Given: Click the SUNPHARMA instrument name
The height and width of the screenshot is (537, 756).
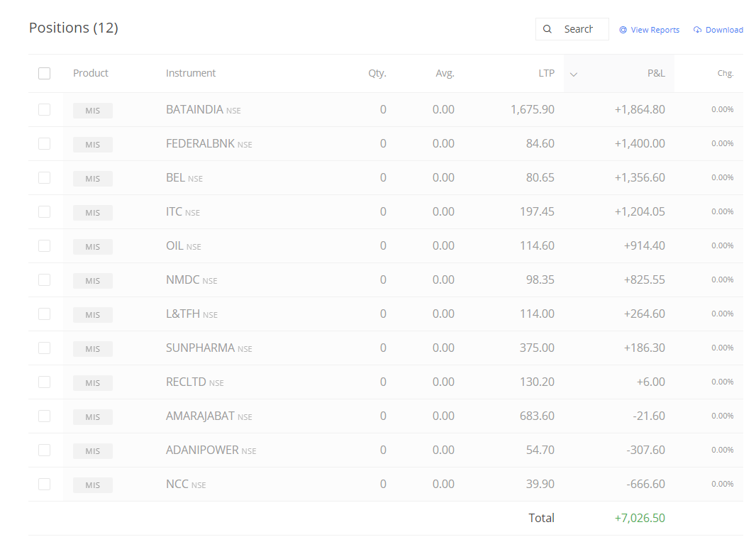Looking at the screenshot, I should click(200, 348).
